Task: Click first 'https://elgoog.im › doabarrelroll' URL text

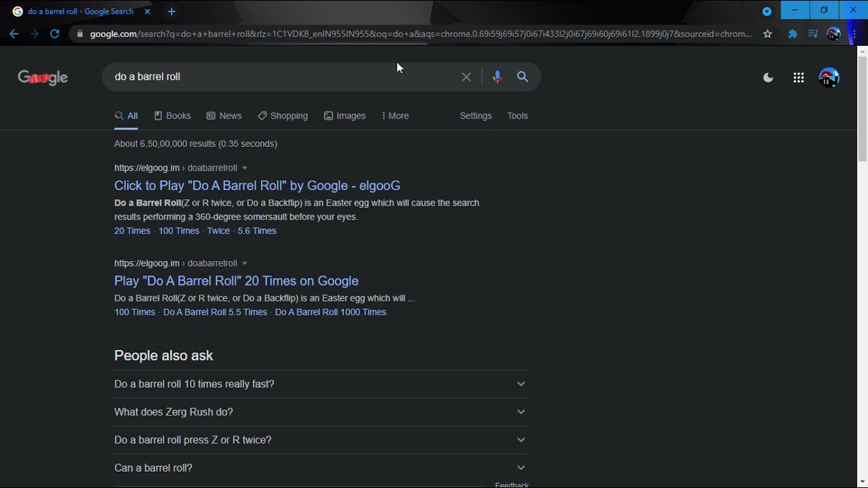Action: 176,168
